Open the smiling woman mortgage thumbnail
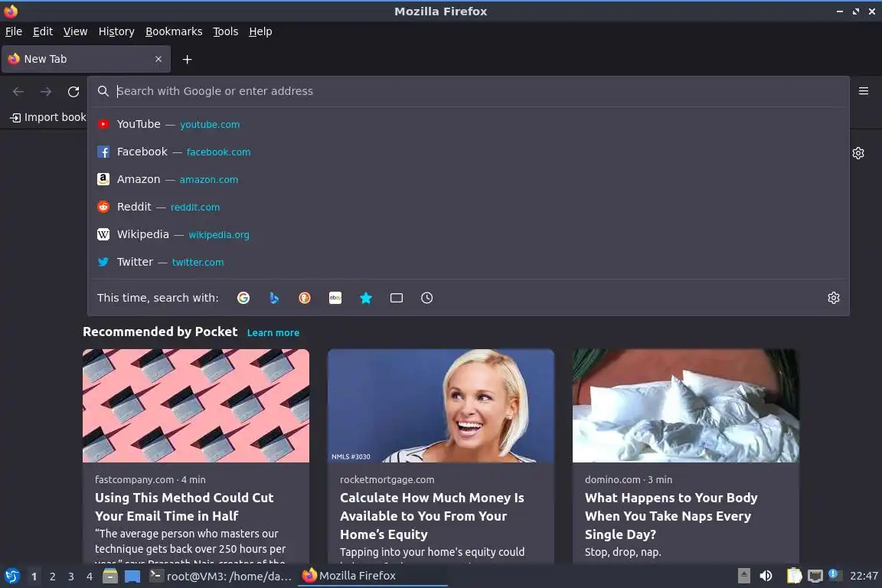The image size is (882, 588). click(x=441, y=406)
